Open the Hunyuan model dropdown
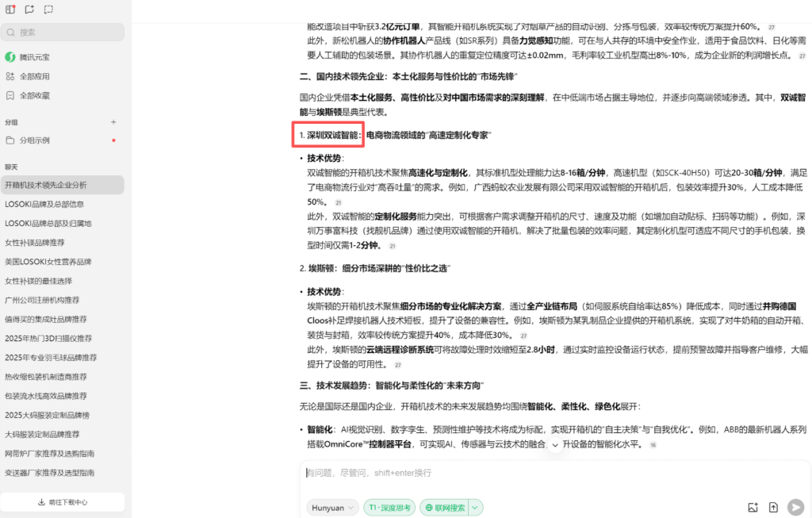 point(332,508)
